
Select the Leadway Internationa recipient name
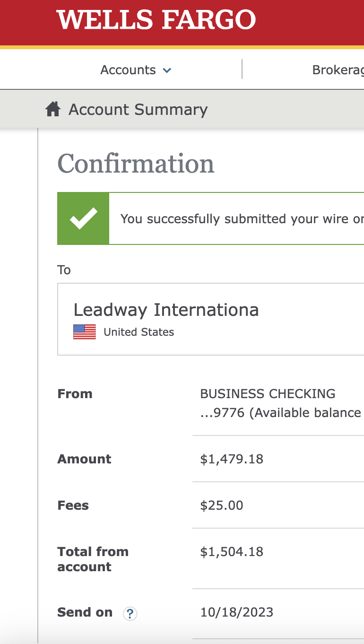point(166,310)
